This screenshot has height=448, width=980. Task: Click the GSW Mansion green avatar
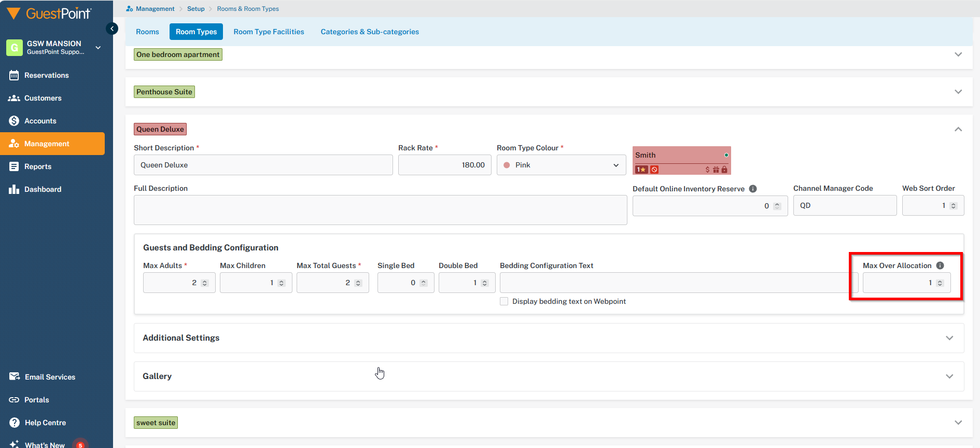click(15, 48)
